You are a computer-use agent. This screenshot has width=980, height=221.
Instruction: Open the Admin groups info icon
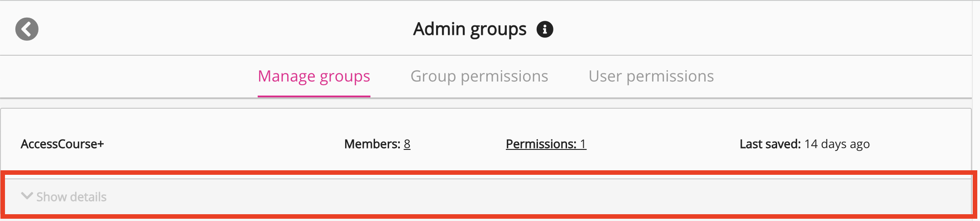coord(545,29)
